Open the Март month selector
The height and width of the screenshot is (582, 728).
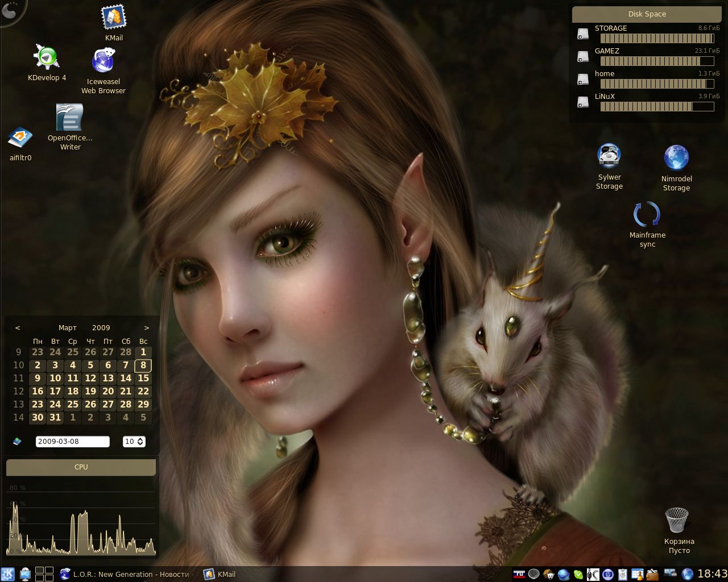tap(67, 328)
